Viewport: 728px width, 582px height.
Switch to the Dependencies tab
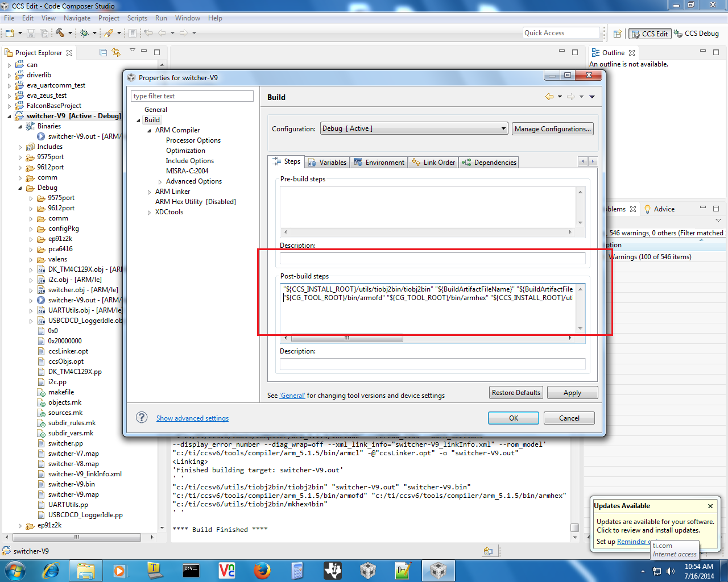[489, 163]
